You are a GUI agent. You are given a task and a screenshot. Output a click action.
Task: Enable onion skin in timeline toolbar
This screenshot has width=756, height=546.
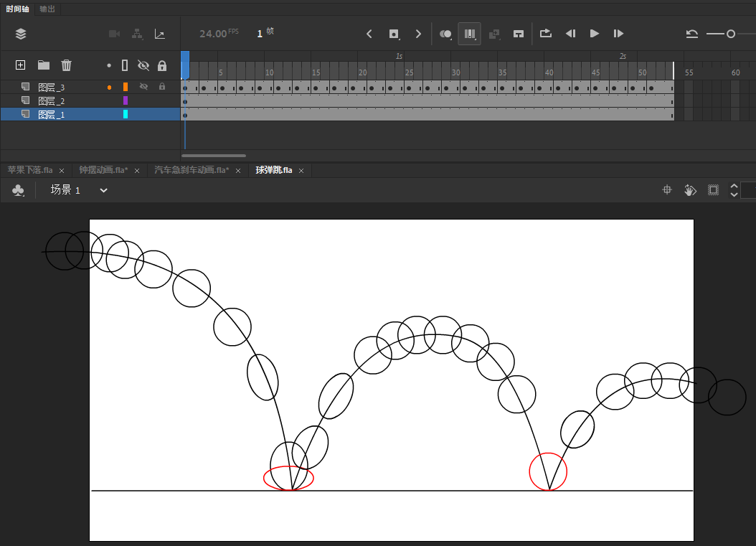(x=445, y=34)
